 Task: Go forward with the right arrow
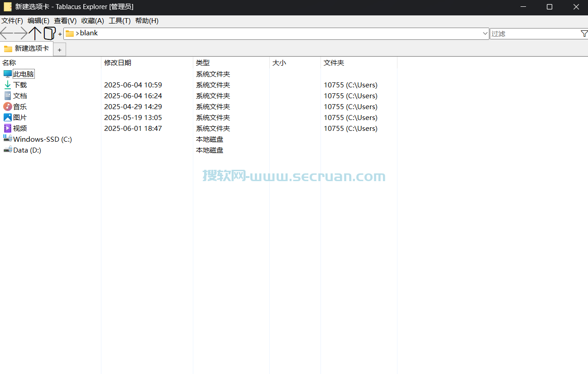[21, 33]
